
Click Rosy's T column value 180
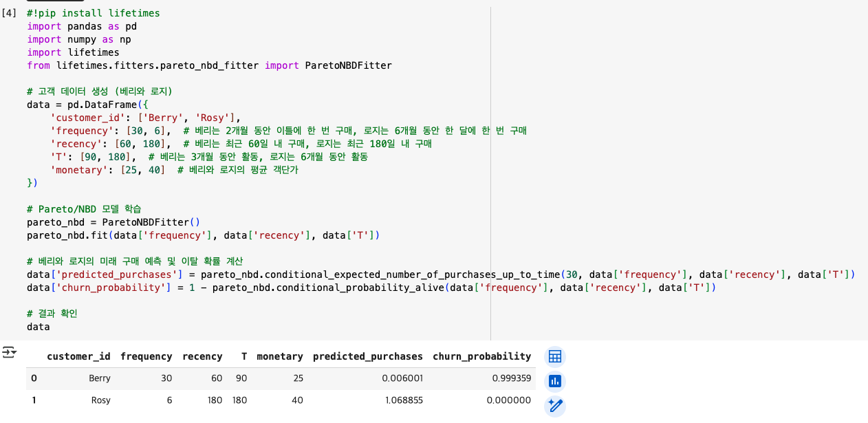[240, 400]
